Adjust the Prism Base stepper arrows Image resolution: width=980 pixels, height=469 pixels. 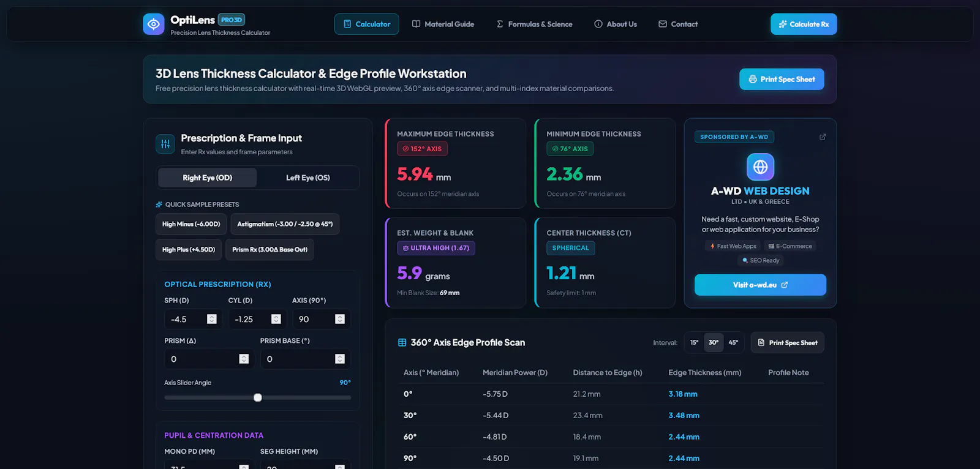coord(340,359)
